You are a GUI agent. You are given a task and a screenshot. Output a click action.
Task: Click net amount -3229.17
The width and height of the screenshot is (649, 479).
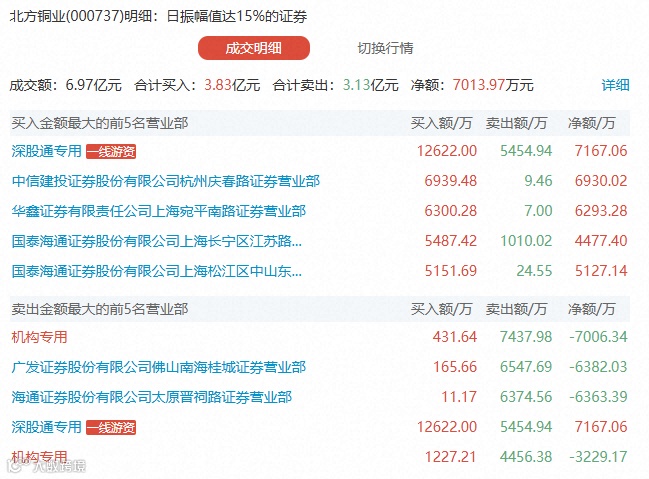599,457
